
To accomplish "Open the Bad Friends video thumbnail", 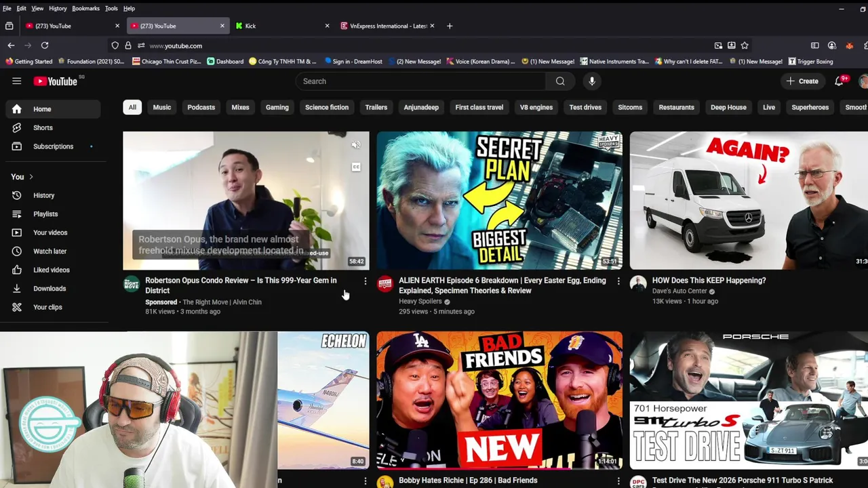I will (x=499, y=400).
